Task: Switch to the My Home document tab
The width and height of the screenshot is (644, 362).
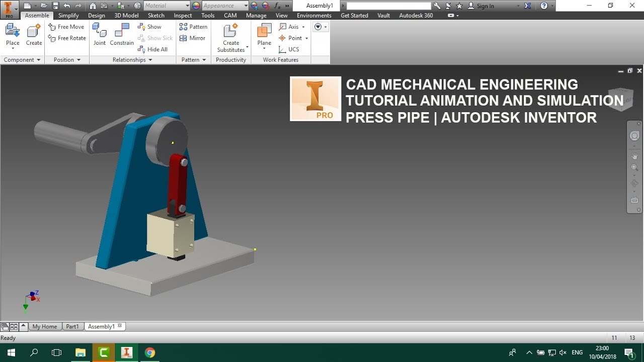Action: (x=45, y=326)
